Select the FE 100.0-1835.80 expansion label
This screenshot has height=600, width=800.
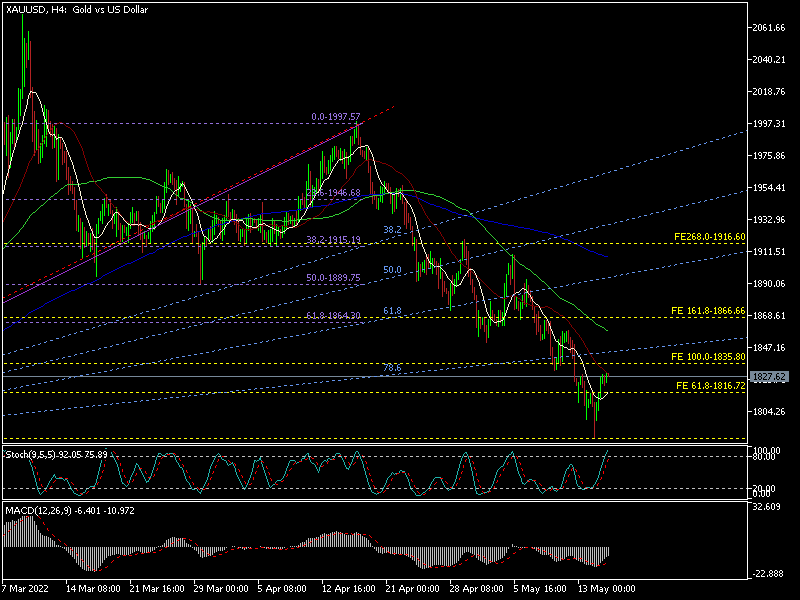[708, 356]
